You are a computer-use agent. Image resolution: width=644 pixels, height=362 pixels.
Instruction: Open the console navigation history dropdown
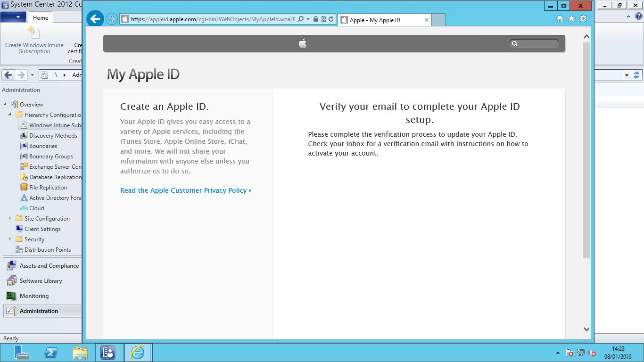click(32, 75)
